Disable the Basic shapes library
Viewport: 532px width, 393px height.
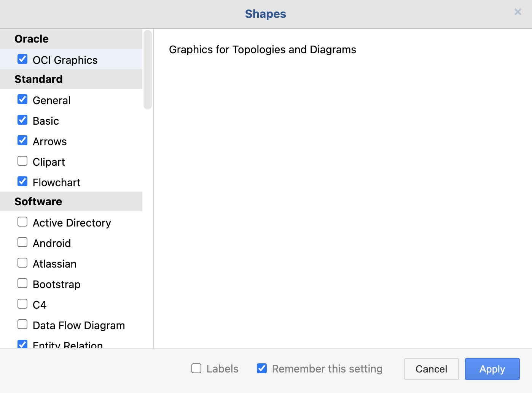point(22,120)
